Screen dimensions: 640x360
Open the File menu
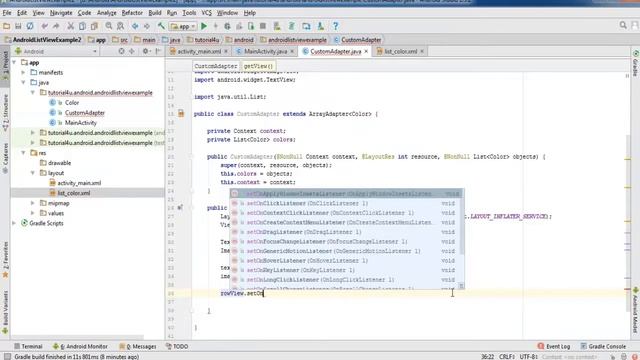pyautogui.click(x=7, y=13)
